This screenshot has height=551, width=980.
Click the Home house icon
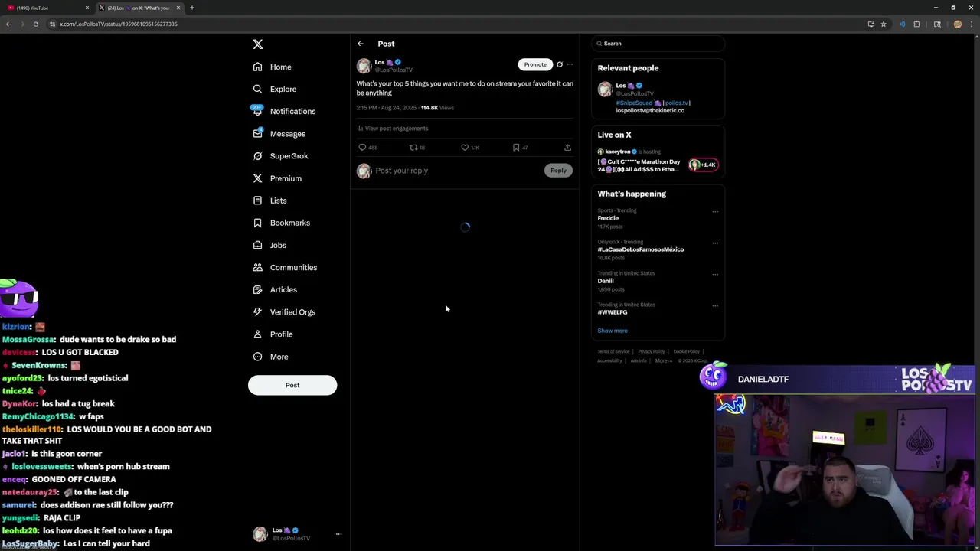(x=258, y=67)
